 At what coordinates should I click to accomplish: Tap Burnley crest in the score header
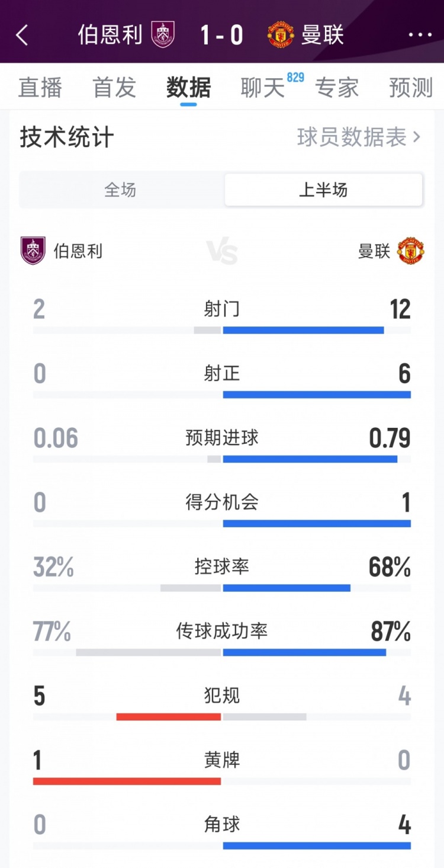click(x=163, y=34)
